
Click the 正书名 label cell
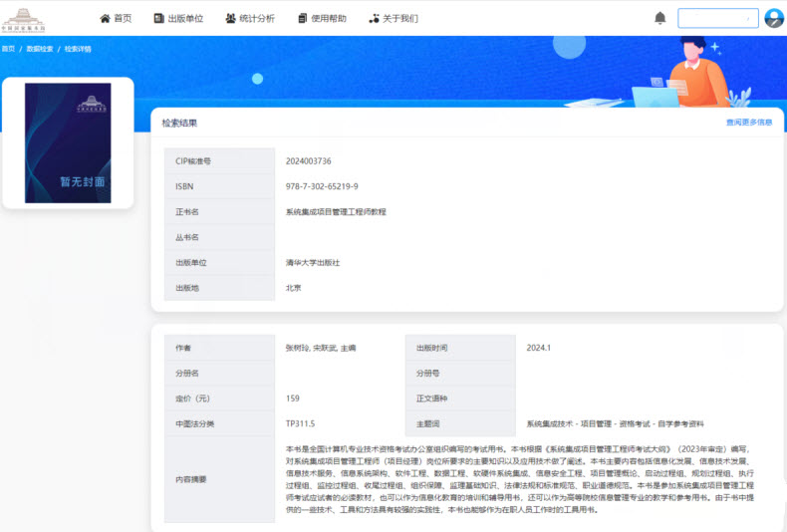(219, 212)
